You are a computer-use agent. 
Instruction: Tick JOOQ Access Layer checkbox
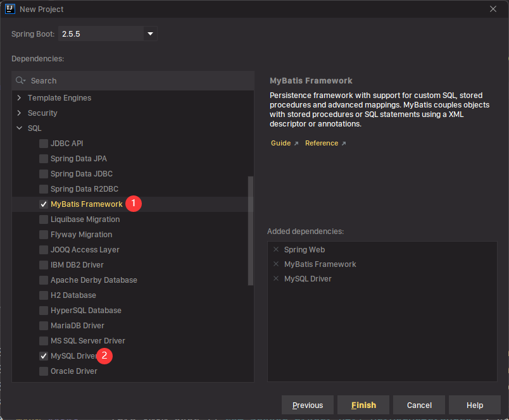coord(44,250)
